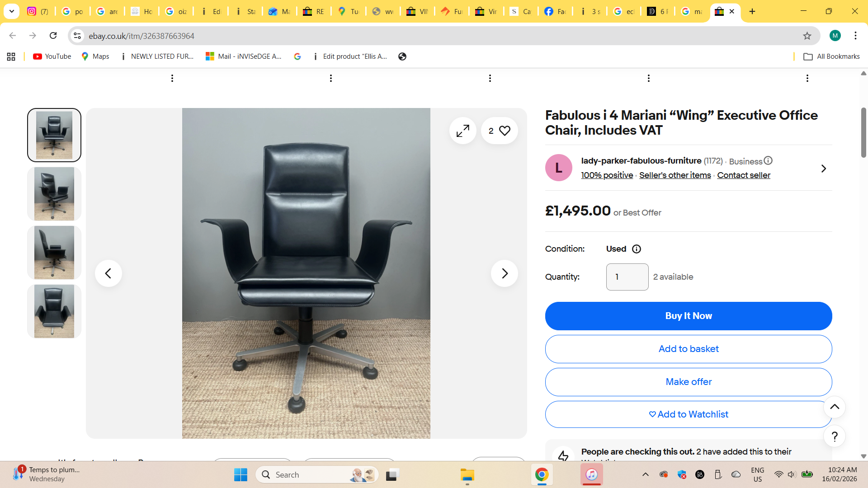Open the All Bookmarks folder
Screen dimensions: 868x488
coord(831,56)
